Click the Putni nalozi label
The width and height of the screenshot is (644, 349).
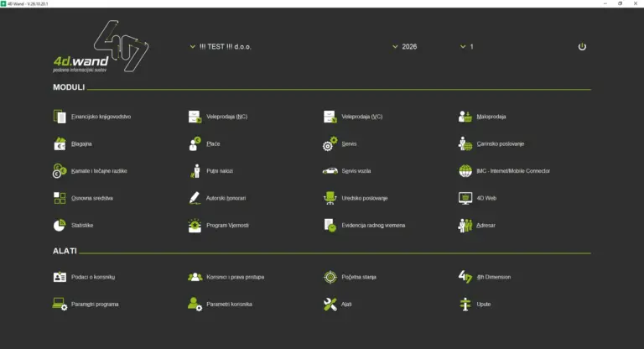(x=220, y=171)
